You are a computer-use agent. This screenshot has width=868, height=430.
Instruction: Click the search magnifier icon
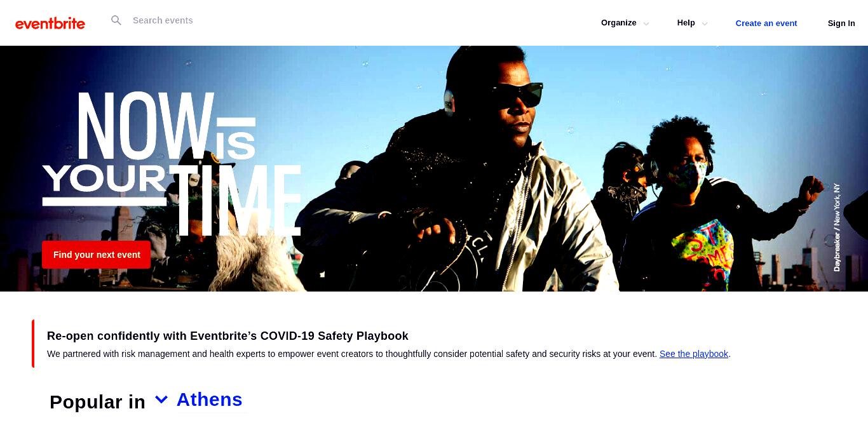(x=116, y=20)
